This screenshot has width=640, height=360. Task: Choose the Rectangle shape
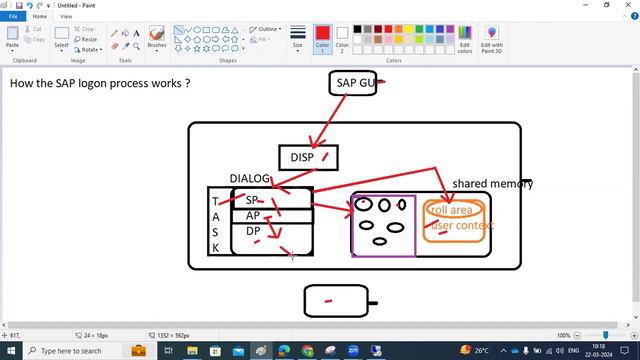click(207, 30)
